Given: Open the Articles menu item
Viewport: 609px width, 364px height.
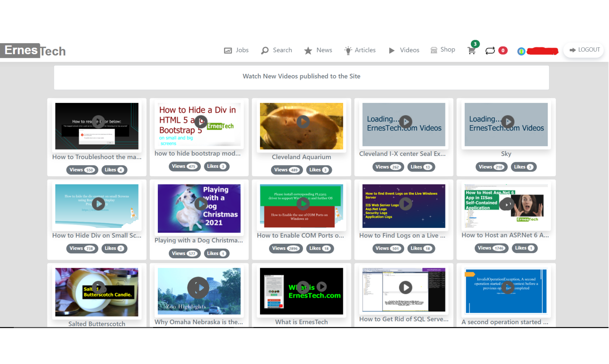Looking at the screenshot, I should coord(360,50).
